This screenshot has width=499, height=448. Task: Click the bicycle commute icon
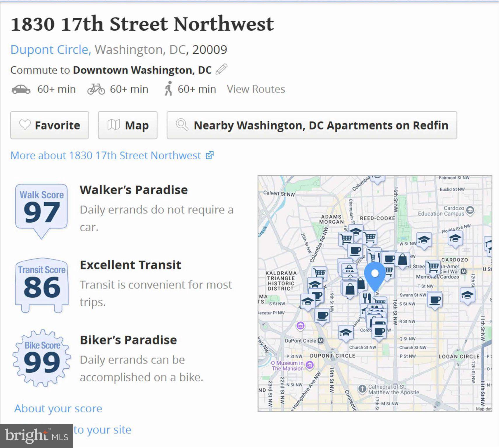click(x=96, y=89)
